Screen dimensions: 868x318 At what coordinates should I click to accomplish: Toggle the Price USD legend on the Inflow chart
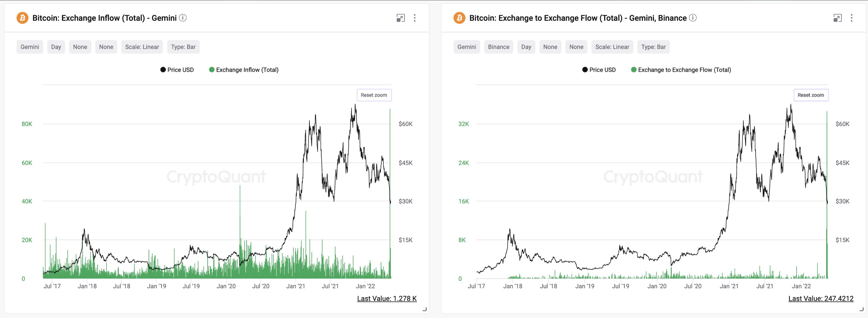pos(176,70)
